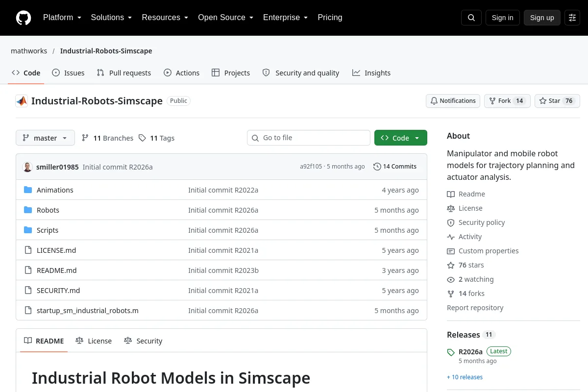The image size is (588, 392).
Task: Click Initial commit R2026a message in header row
Action: point(118,167)
